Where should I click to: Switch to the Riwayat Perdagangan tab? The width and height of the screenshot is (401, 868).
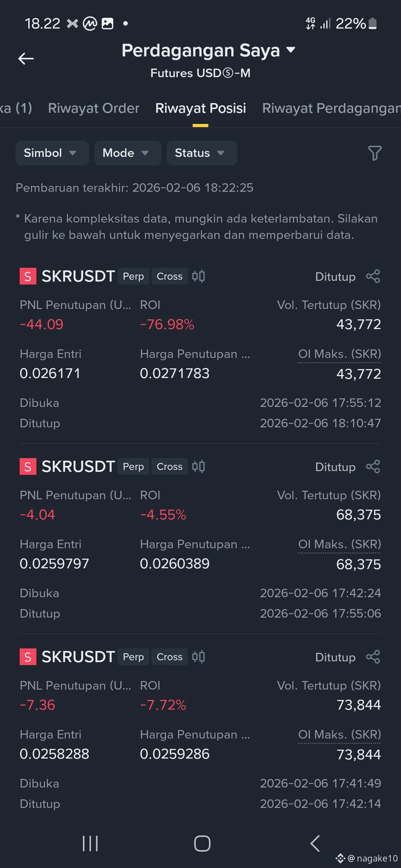point(331,108)
